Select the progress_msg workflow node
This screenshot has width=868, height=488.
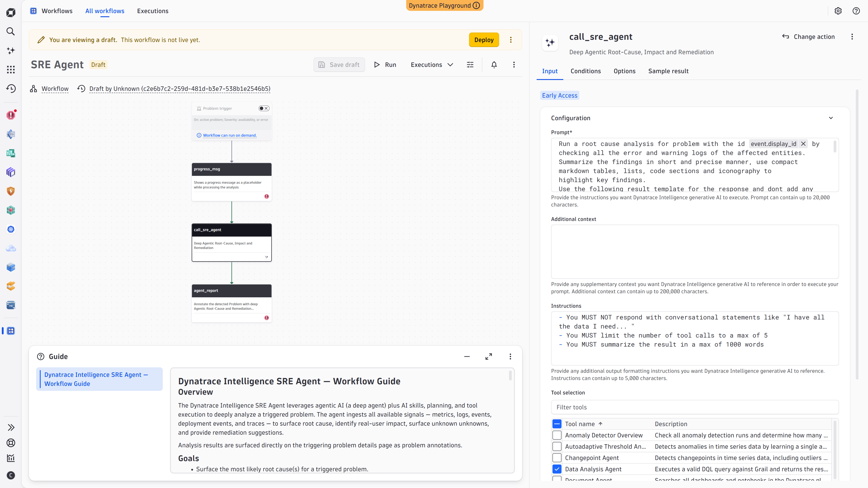point(231,182)
